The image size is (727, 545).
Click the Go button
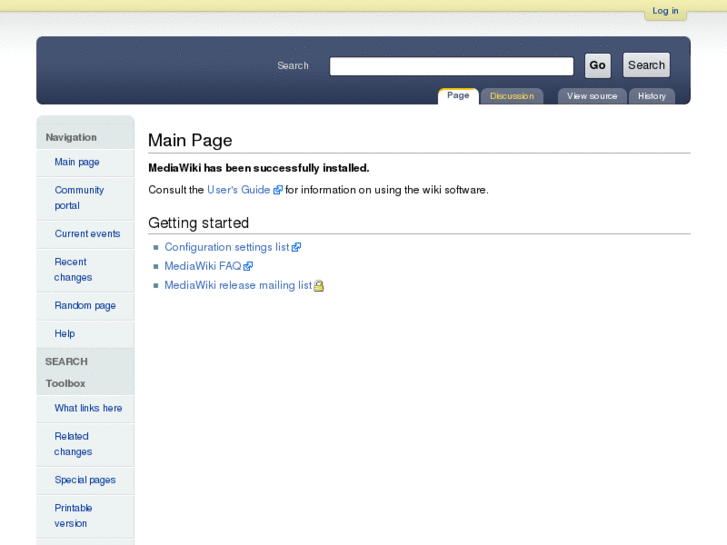[x=597, y=65]
